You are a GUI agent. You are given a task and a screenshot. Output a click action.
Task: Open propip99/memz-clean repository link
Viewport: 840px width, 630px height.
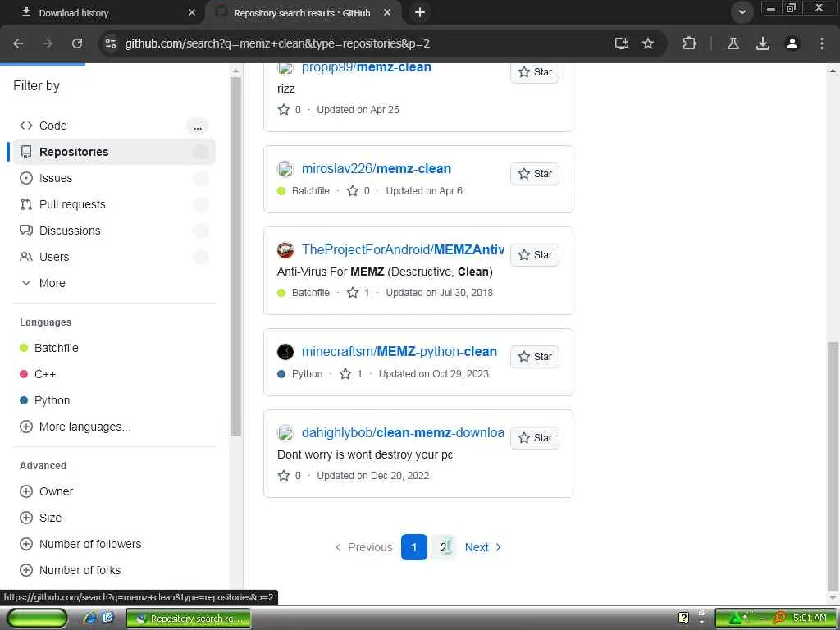click(x=367, y=67)
